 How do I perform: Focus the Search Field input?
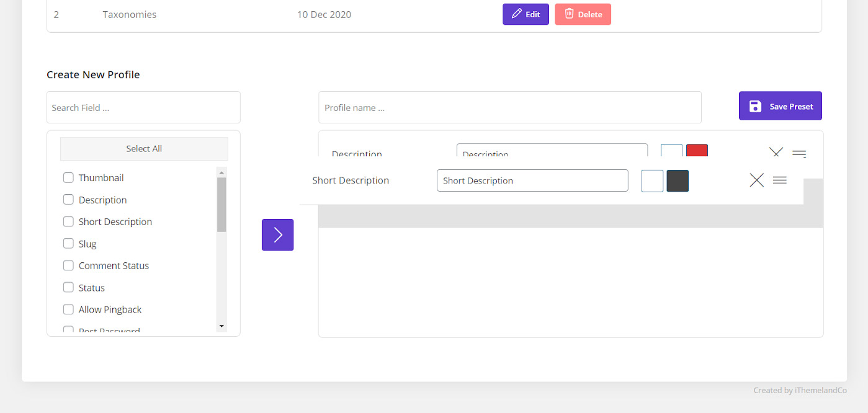(143, 108)
